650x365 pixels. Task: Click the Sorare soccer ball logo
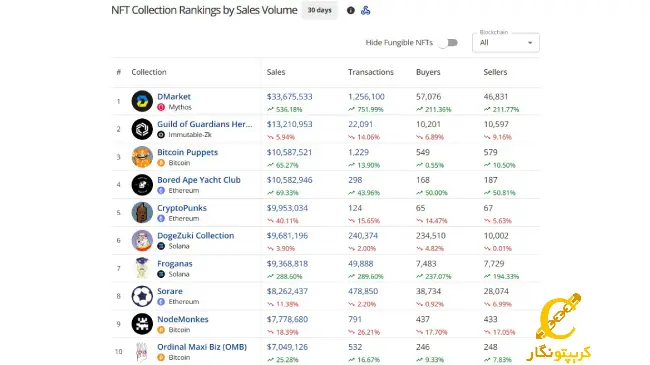point(142,296)
